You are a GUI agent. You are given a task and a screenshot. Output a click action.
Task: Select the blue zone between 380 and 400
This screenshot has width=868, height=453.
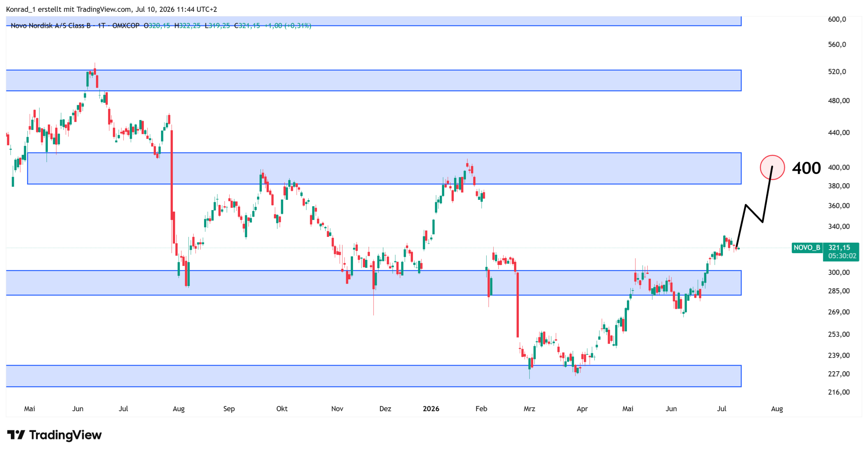[x=384, y=168]
